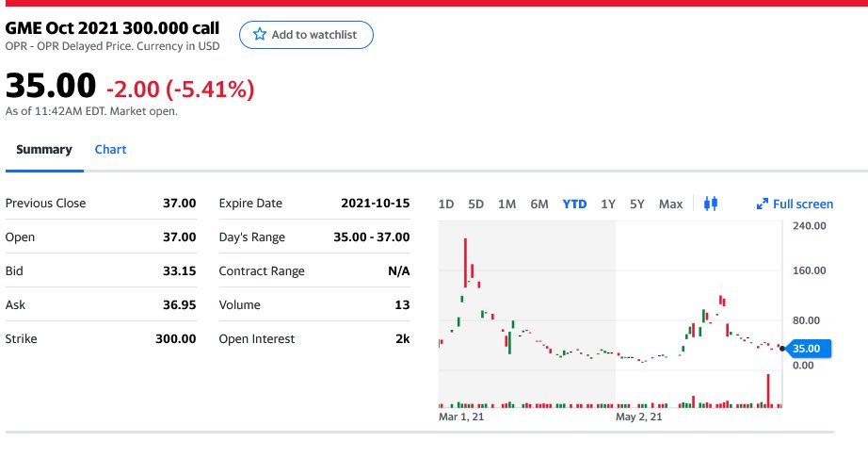Click the Bid value 33.15
The height and width of the screenshot is (458, 868).
click(180, 270)
